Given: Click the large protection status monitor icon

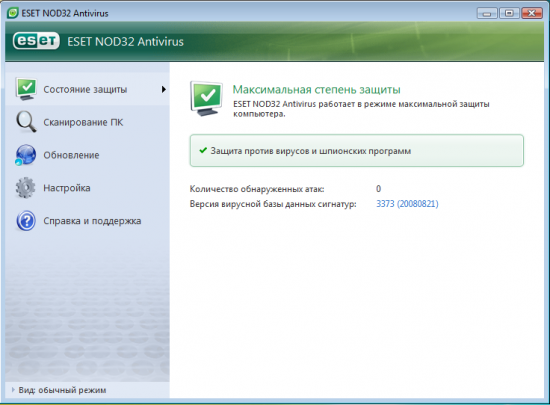Looking at the screenshot, I should point(207,99).
